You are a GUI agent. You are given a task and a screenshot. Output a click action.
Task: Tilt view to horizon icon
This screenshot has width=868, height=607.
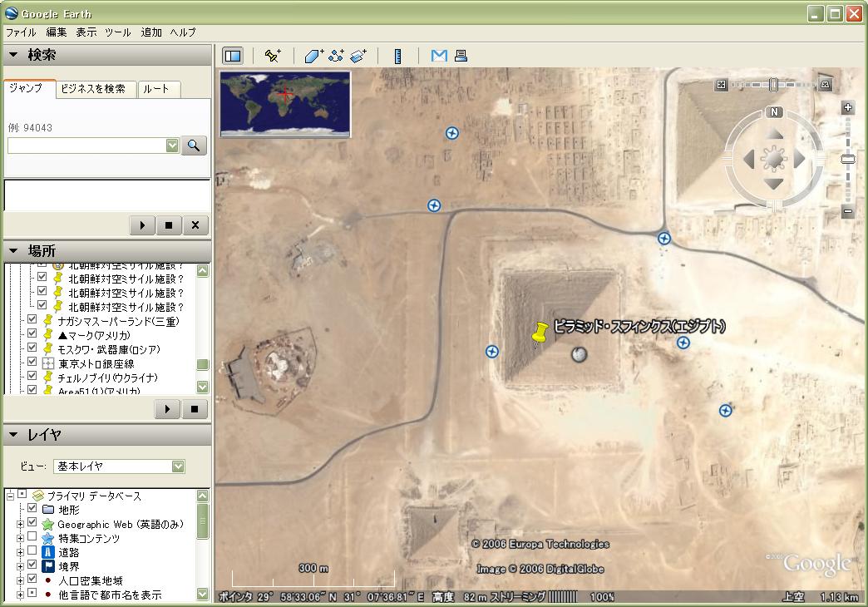tap(826, 85)
